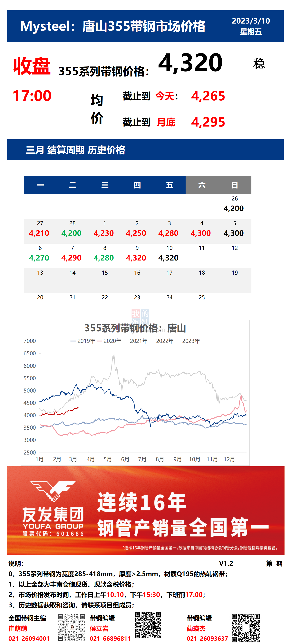Click price 4,230 under day 1
291x644 pixels.
coord(104,233)
